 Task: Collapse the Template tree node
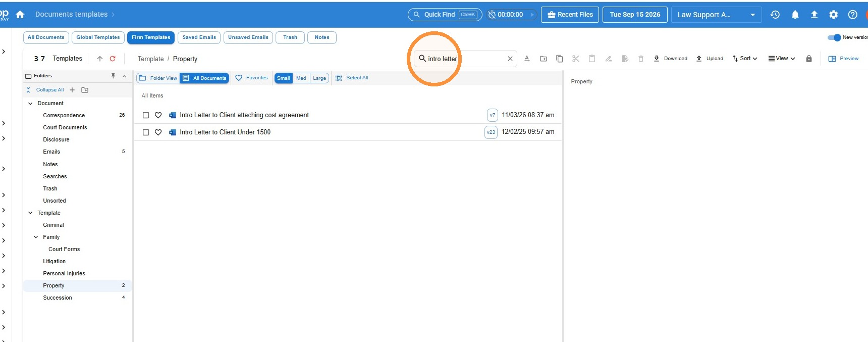[x=30, y=213]
